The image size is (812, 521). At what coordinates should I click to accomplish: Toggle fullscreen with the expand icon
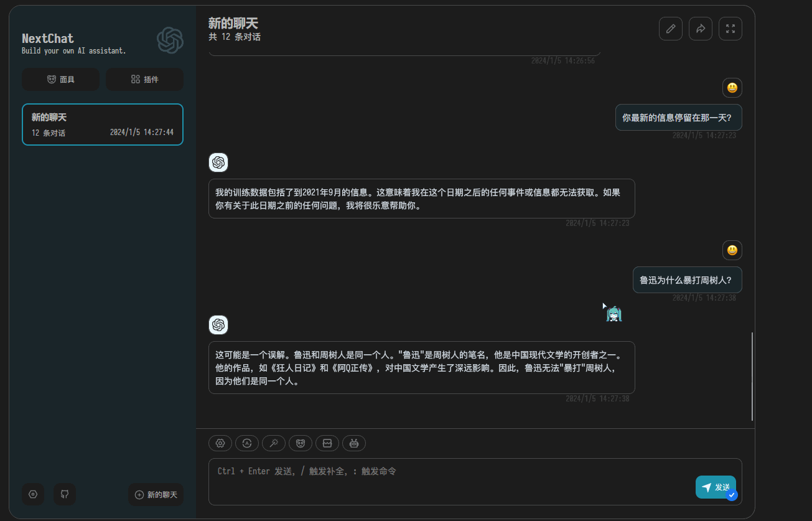pos(730,29)
